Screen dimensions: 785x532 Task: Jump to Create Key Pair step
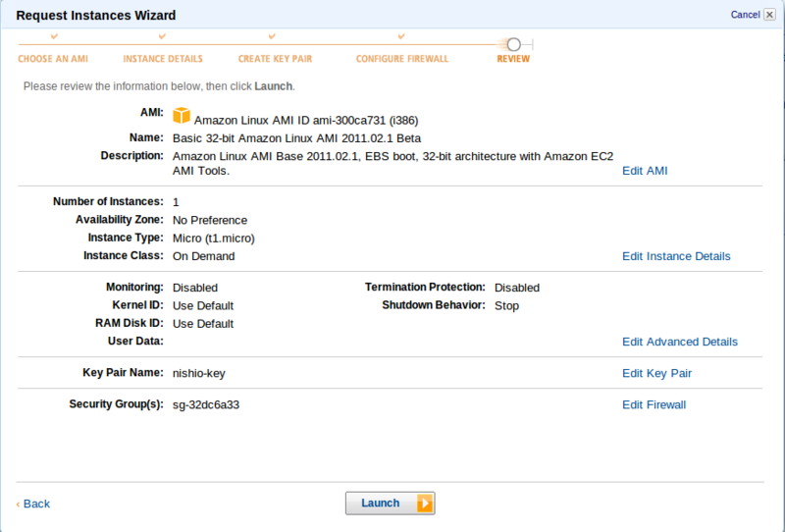[275, 59]
